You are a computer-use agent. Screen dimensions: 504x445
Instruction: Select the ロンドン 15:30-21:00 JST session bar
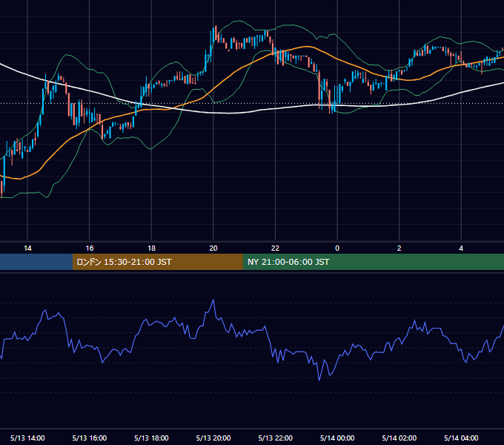click(x=157, y=262)
